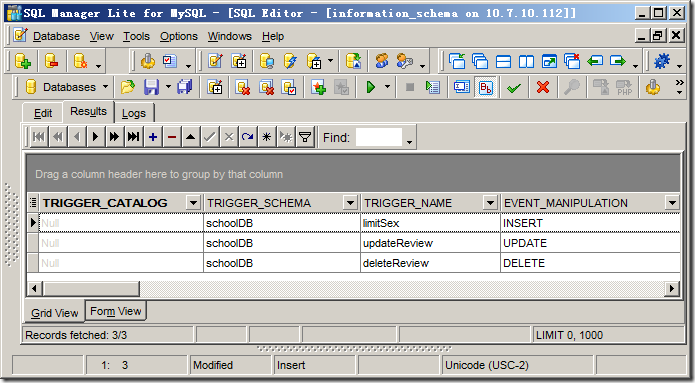Click the Drop Database icon with red minus
Image resolution: width=695 pixels, height=383 pixels.
(51, 61)
